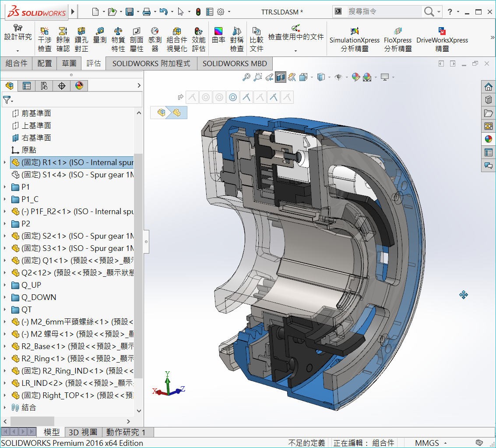Select the 3D 視圖 bottom tab
The height and width of the screenshot is (448, 496).
83,432
